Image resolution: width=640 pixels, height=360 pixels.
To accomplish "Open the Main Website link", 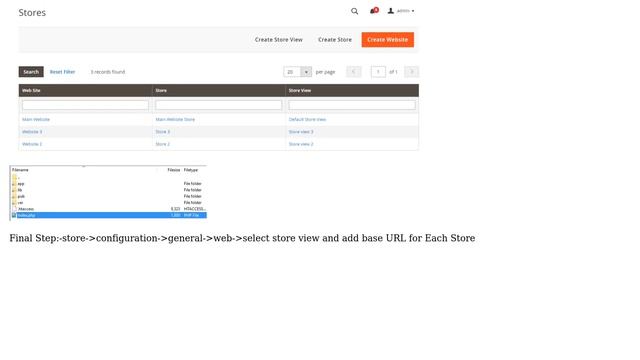I will point(36,120).
